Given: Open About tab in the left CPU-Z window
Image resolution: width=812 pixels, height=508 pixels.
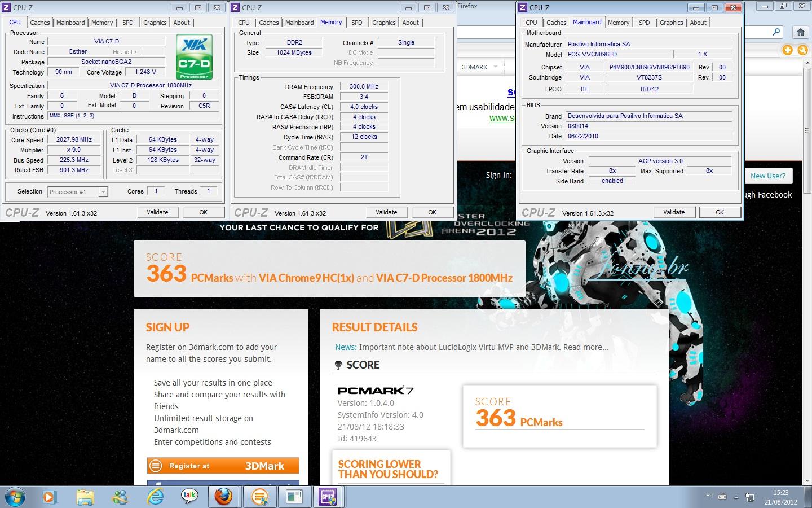Looking at the screenshot, I should pyautogui.click(x=182, y=23).
